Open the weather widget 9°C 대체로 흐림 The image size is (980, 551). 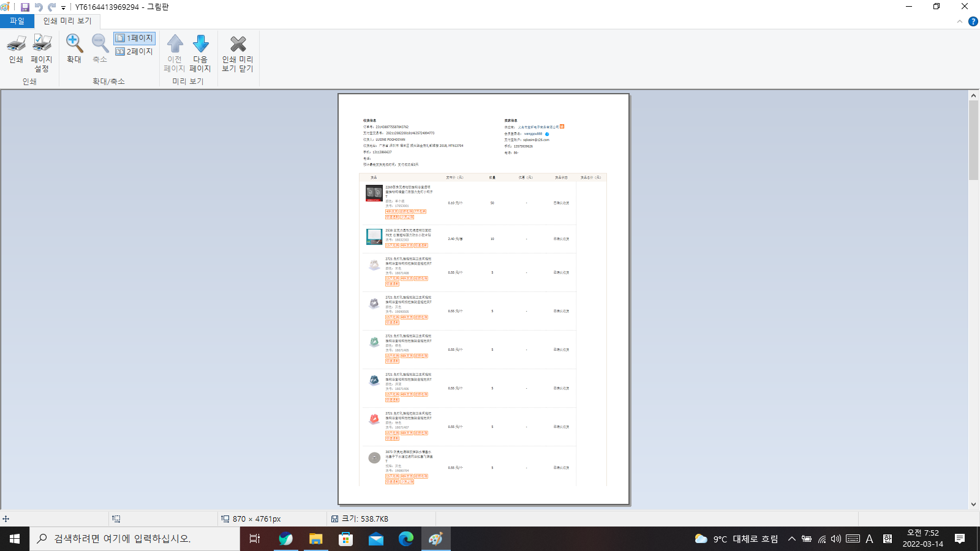tap(736, 539)
